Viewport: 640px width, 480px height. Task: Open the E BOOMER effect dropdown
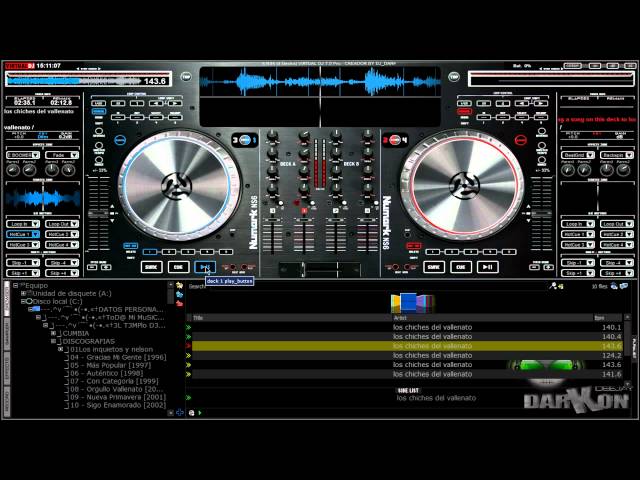23,155
